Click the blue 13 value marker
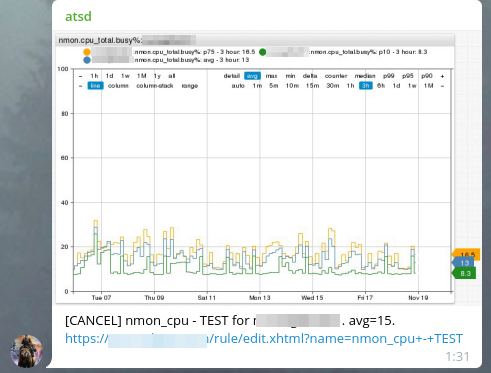Viewport: 491px width, 373px height. 464,263
